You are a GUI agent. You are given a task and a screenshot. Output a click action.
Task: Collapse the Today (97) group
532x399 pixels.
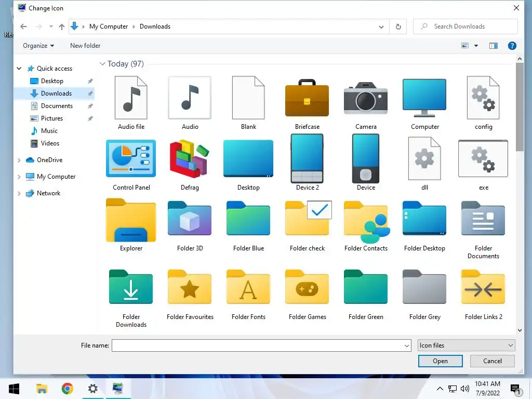tap(102, 64)
